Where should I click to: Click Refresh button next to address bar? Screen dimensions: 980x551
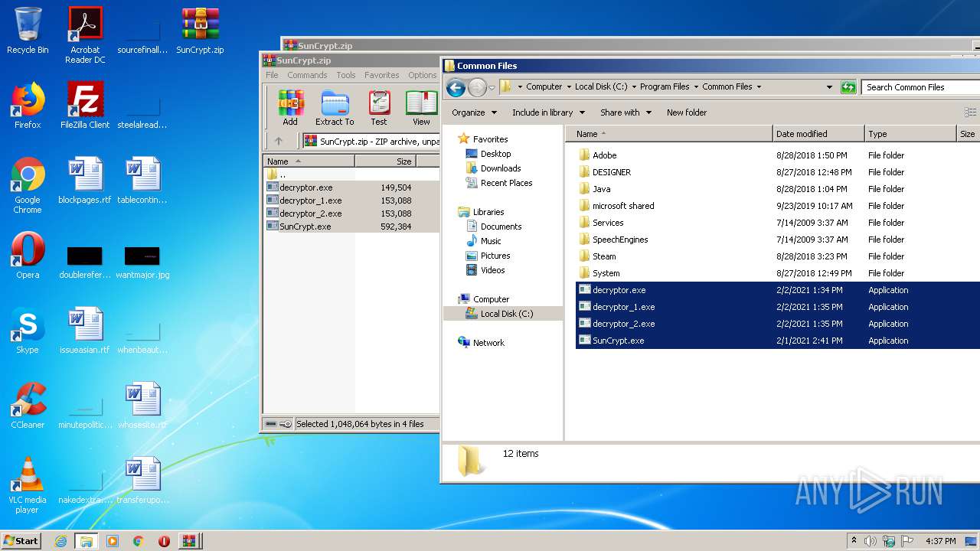(x=848, y=87)
